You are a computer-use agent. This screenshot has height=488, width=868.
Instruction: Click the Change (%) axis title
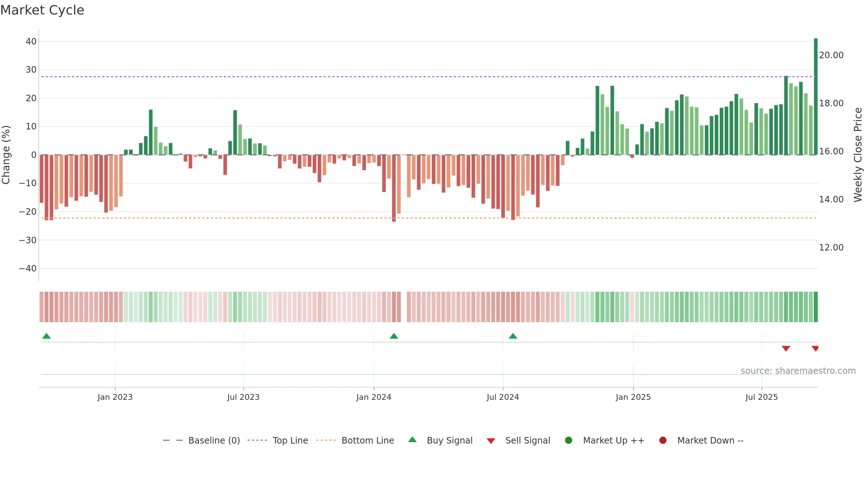[x=6, y=155]
